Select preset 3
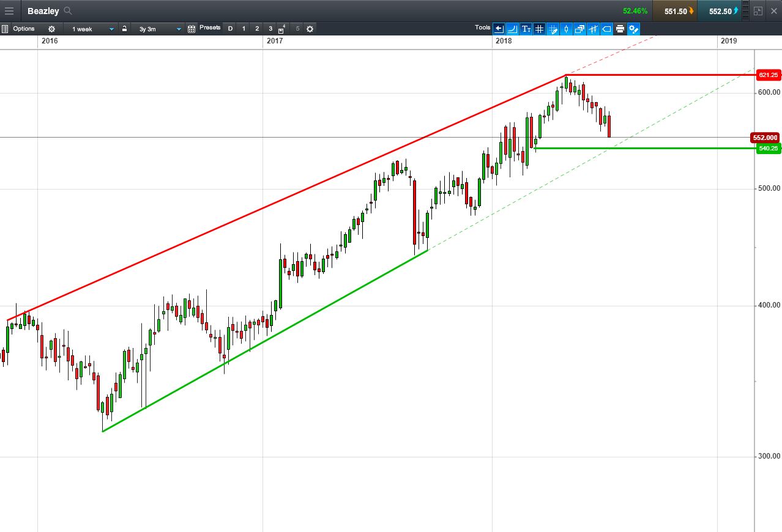This screenshot has height=532, width=782. (270, 29)
